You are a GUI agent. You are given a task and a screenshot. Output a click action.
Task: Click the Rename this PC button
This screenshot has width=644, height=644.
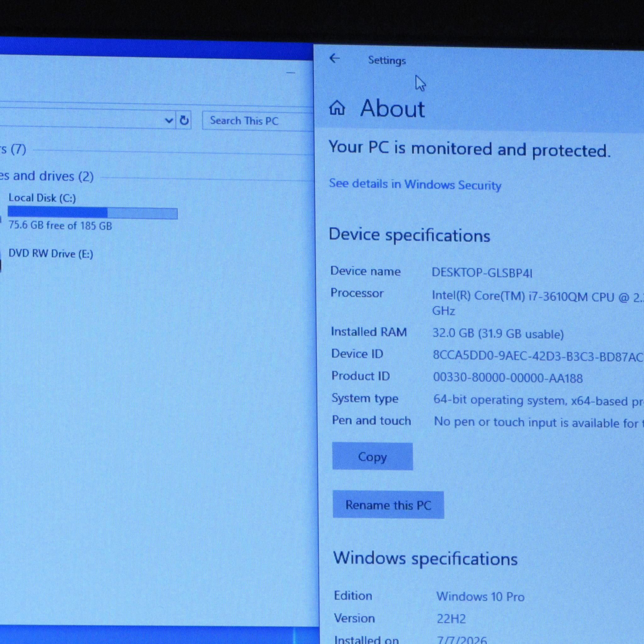click(x=388, y=505)
